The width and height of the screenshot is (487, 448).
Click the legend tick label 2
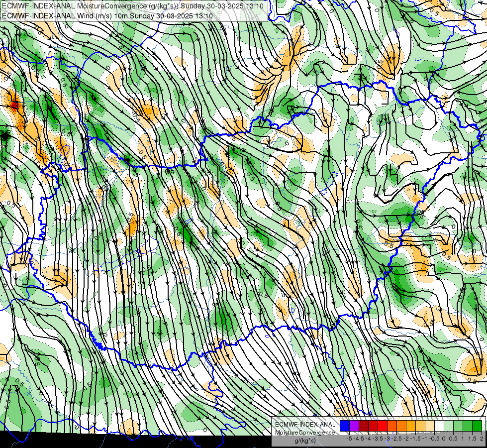coord(482,439)
